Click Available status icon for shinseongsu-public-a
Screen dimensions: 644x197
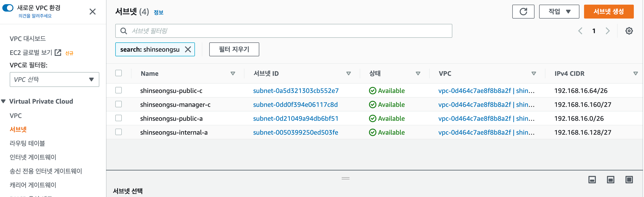[x=372, y=118]
